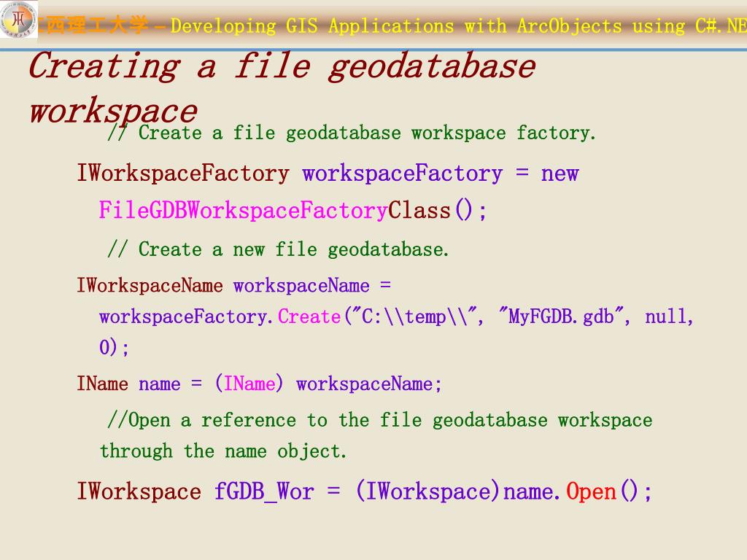This screenshot has width=747, height=560.
Task: Click the type name 'IWorkspaceFactory'
Action: coord(183,173)
